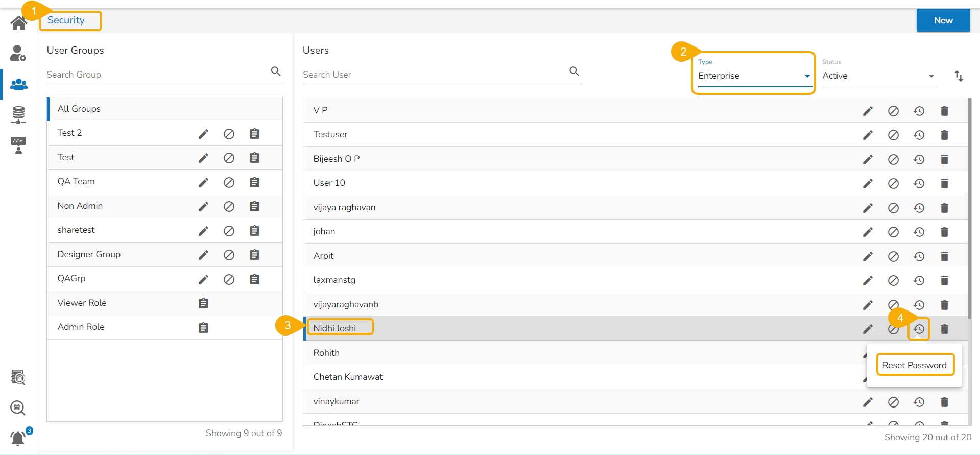Select All Groups in the list
This screenshot has width=980, height=455.
[x=79, y=109]
